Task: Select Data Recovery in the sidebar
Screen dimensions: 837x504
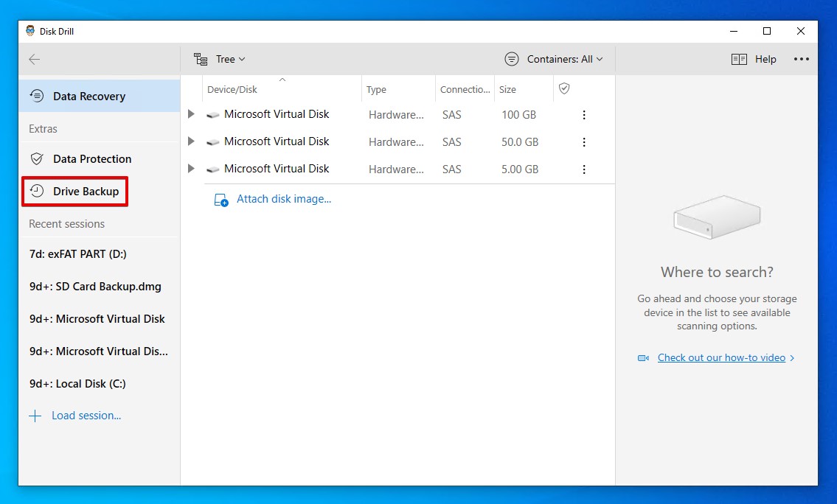Action: [x=100, y=96]
